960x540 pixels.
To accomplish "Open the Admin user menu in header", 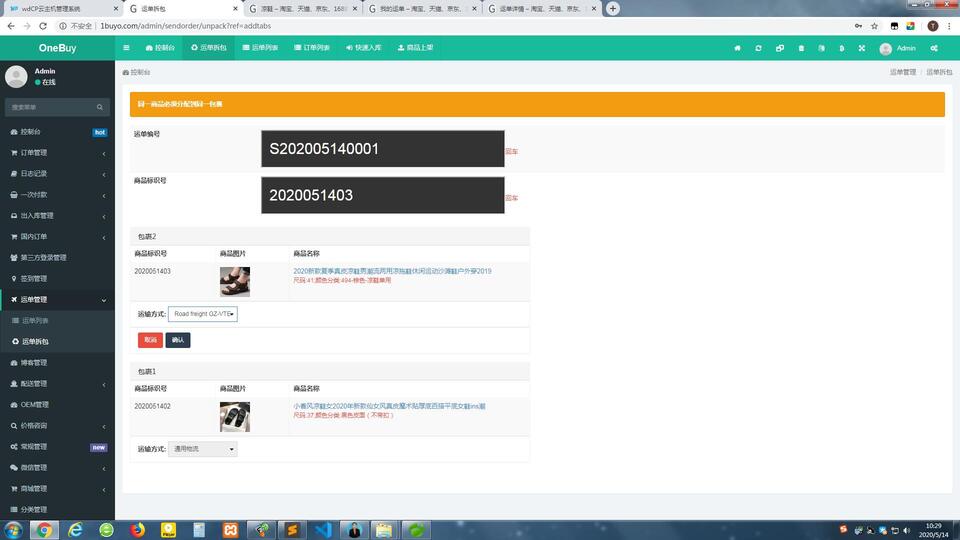I will point(898,48).
